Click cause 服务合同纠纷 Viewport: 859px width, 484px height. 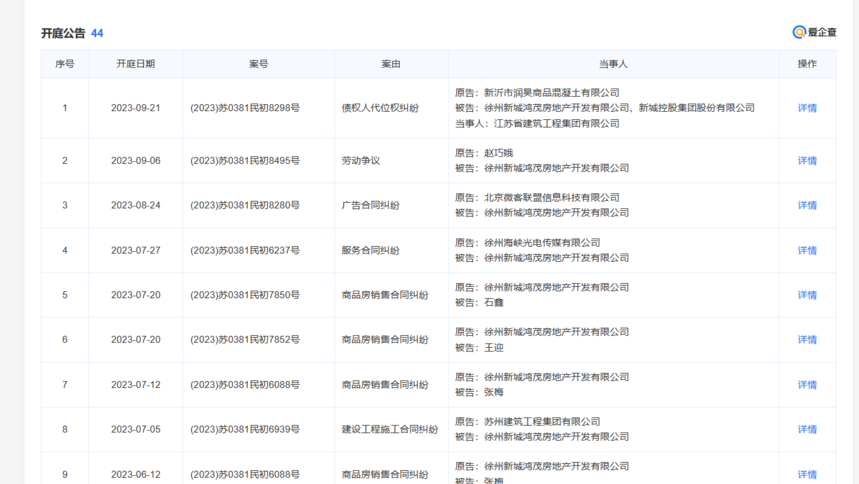[370, 250]
